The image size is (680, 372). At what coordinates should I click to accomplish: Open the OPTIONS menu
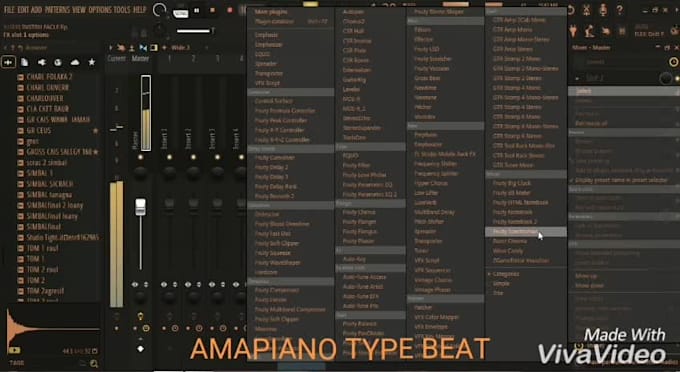100,10
